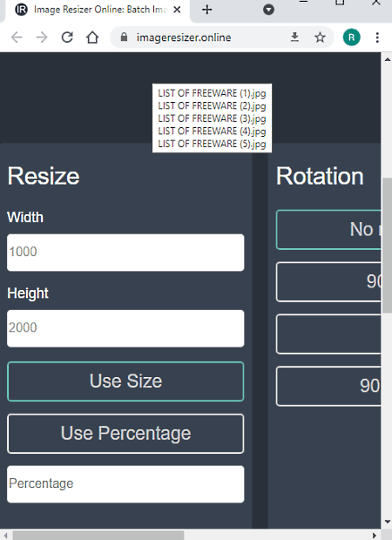Select the No rotation option
The image size is (392, 540).
(x=328, y=230)
